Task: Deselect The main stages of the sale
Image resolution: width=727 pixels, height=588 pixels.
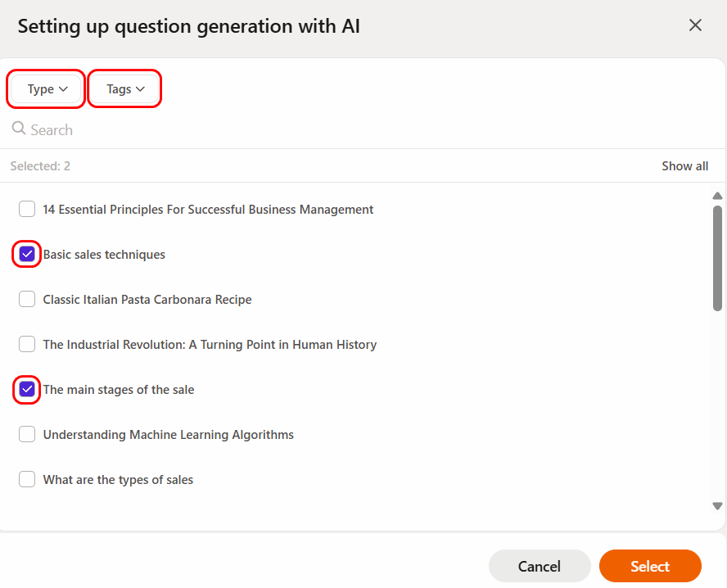Action: click(x=27, y=390)
